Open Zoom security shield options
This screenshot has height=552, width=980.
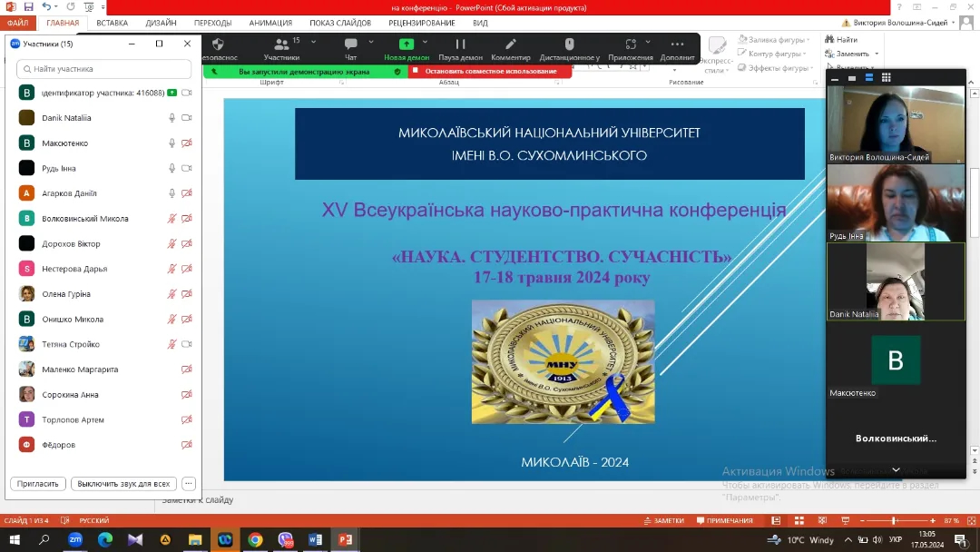coord(218,44)
